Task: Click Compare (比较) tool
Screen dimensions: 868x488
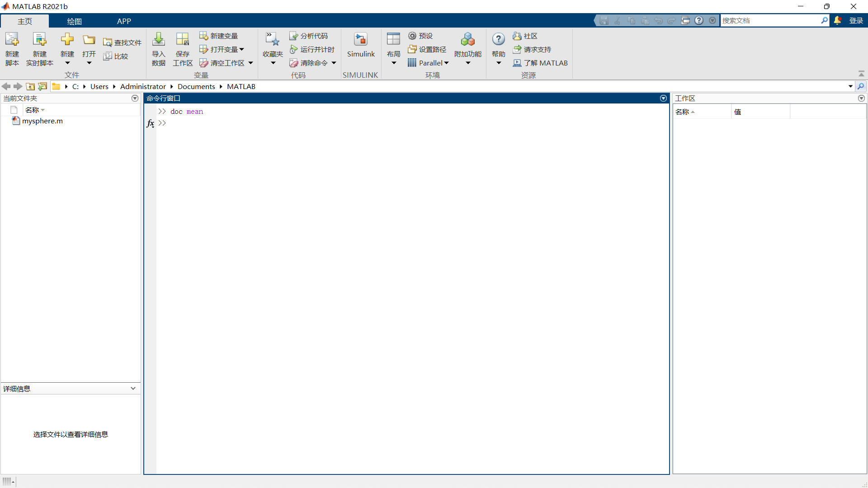Action: (116, 56)
